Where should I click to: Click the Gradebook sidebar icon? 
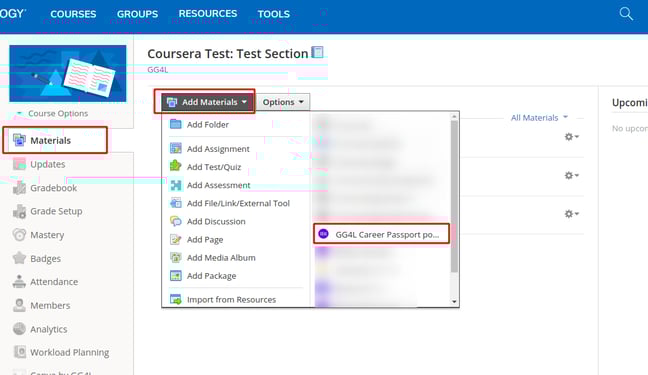(x=19, y=188)
